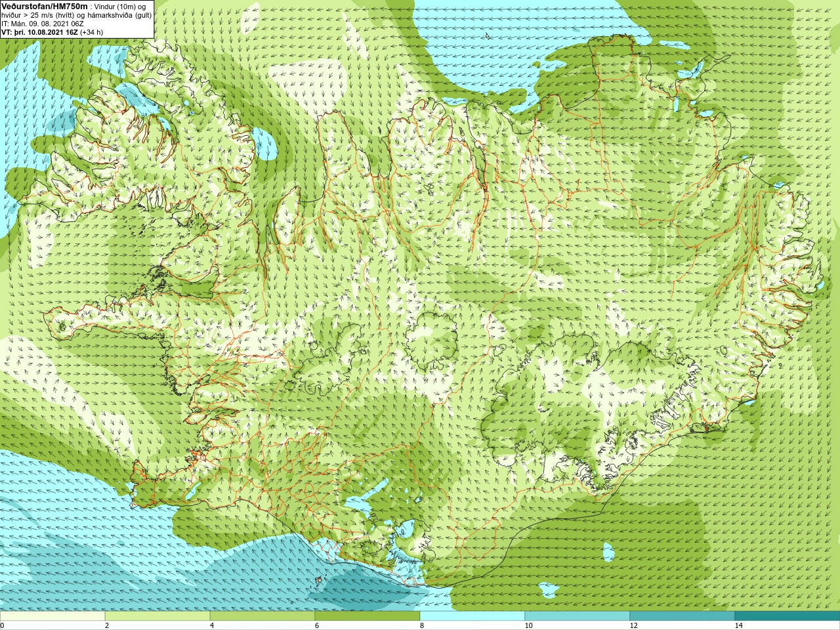Click the legend value '0'
840x630 pixels.
click(3, 625)
